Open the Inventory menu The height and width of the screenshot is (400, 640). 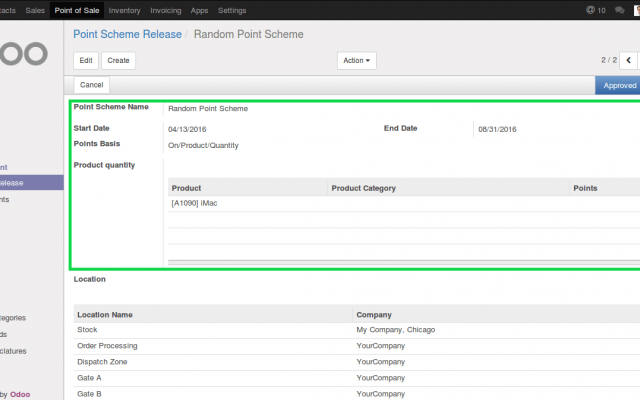point(124,10)
